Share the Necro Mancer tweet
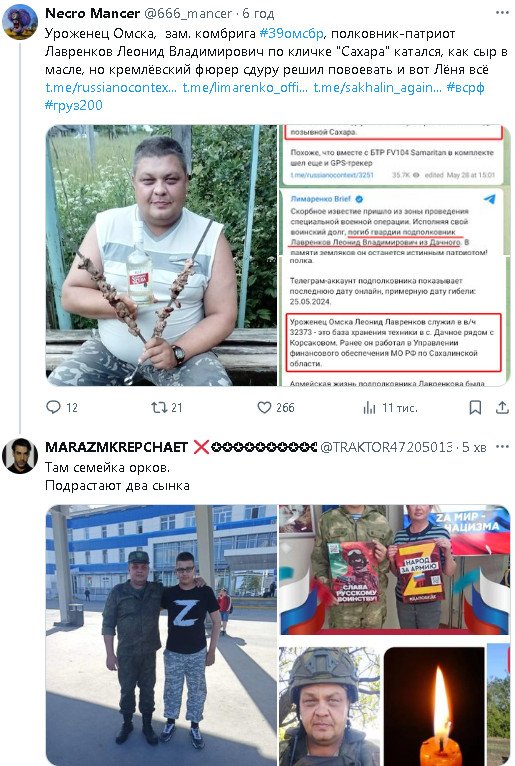515x766 pixels. click(x=502, y=407)
